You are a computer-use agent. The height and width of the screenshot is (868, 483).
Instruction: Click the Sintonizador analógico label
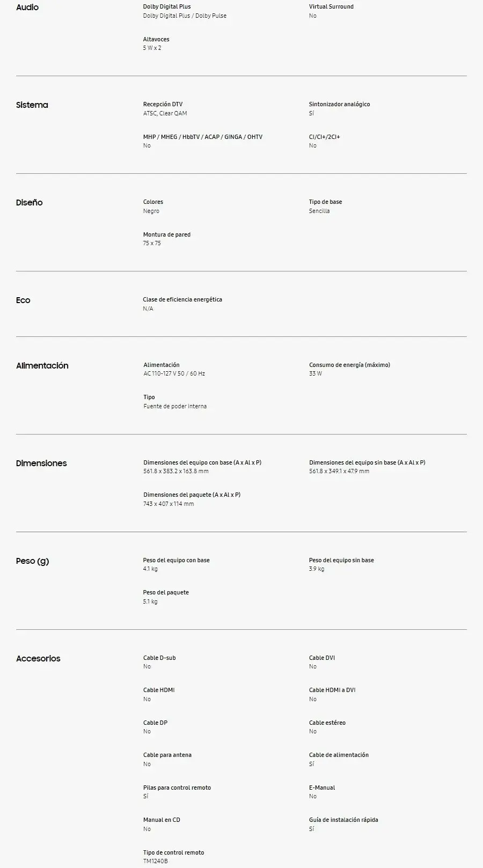click(x=339, y=105)
